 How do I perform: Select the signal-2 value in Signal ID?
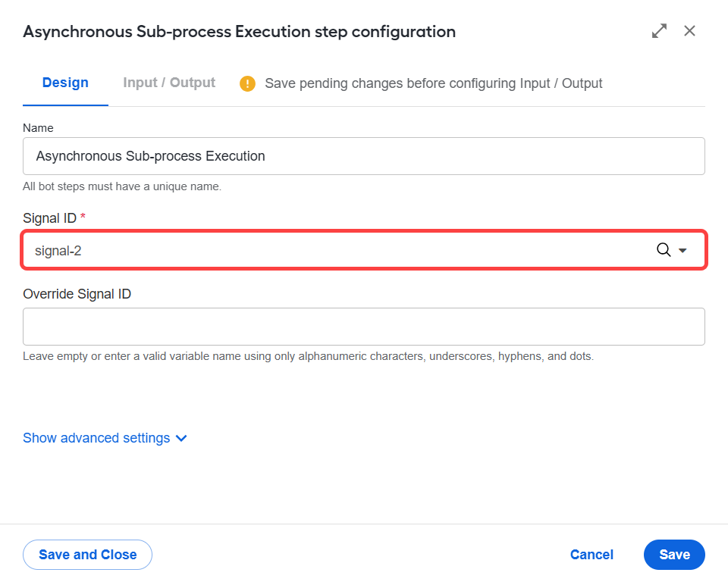click(x=58, y=251)
